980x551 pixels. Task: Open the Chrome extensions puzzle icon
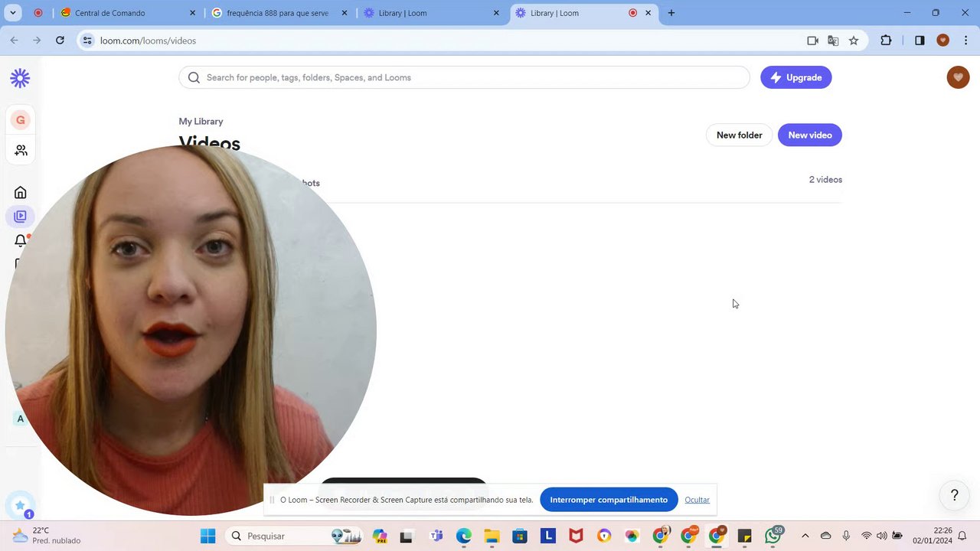point(886,41)
